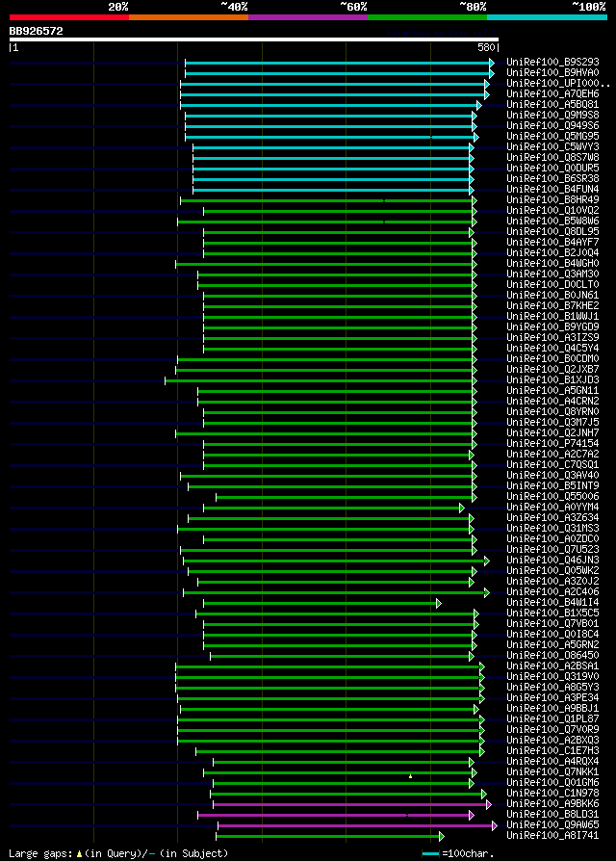Click the UniRef100_A2BSA1 label

coord(552,666)
